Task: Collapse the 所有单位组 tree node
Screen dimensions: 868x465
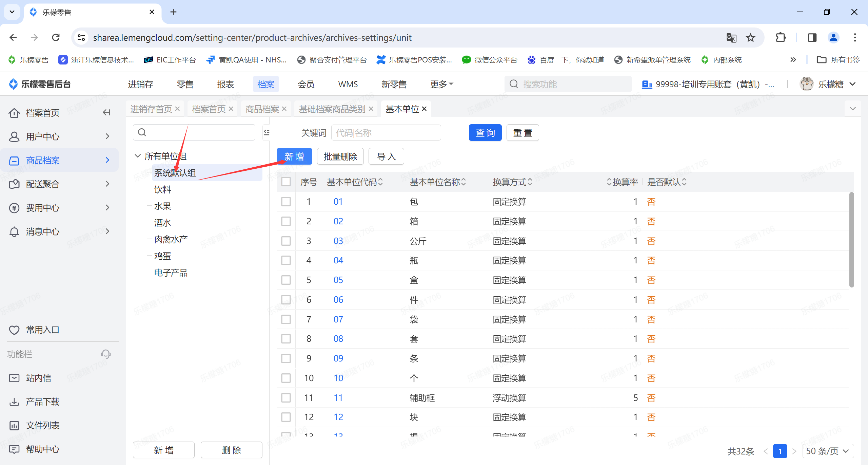Action: pos(138,156)
